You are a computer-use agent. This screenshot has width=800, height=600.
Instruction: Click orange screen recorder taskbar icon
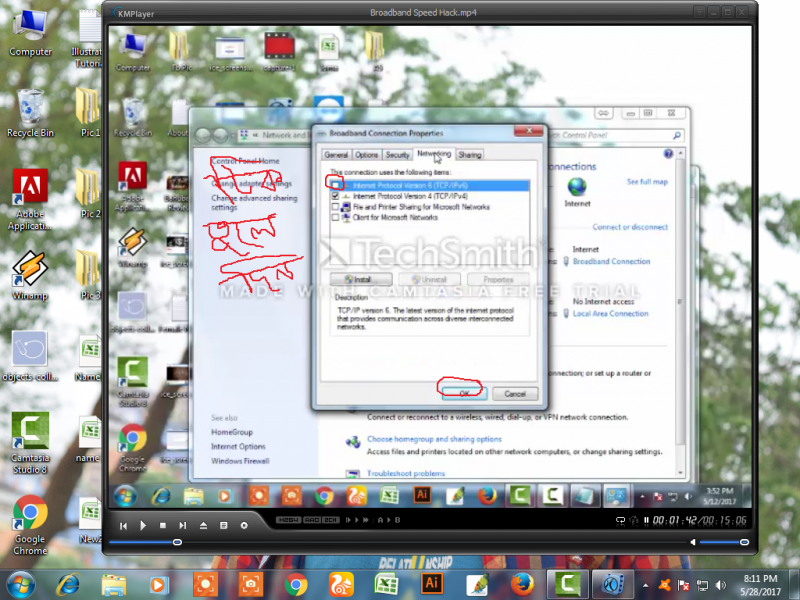pyautogui.click(x=205, y=585)
